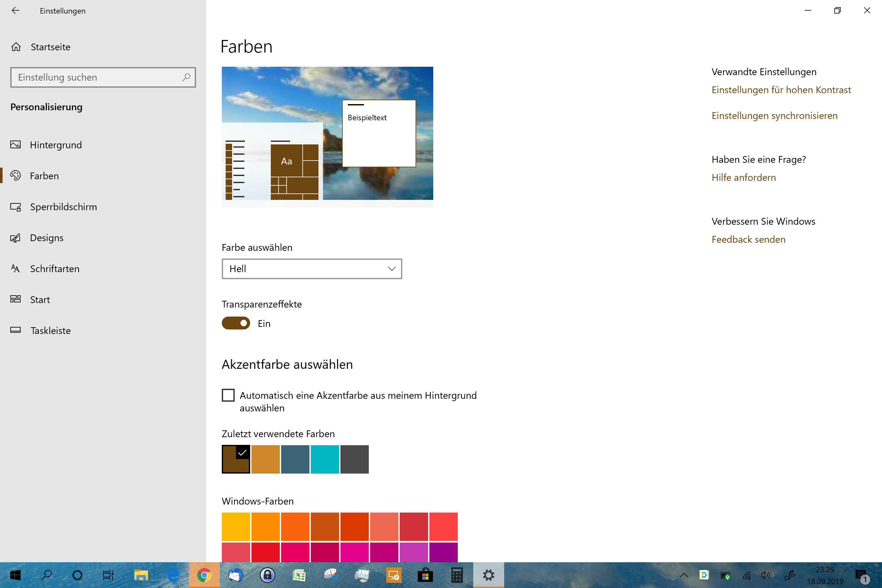Click Feedback senden link
The image size is (882, 588).
pos(749,240)
